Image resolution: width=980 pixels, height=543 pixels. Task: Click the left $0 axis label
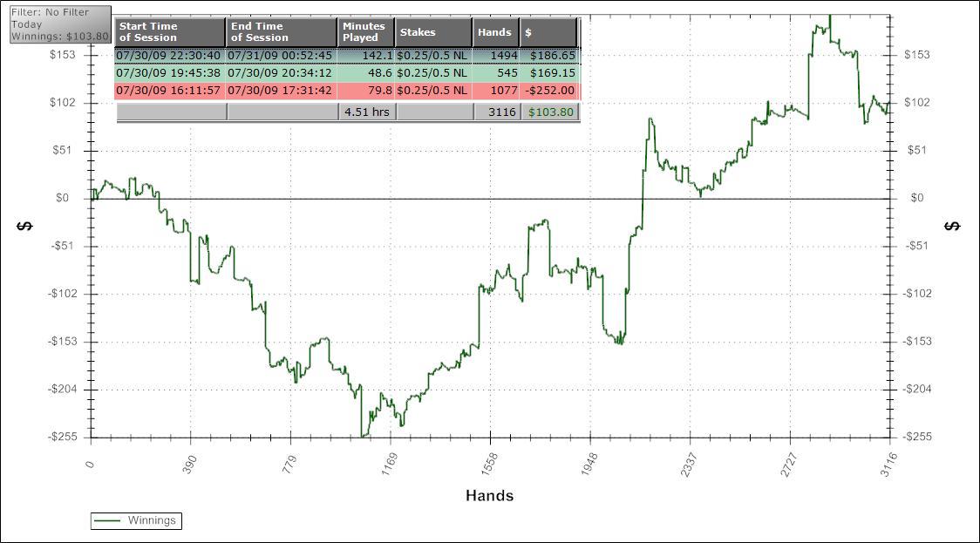coord(62,198)
